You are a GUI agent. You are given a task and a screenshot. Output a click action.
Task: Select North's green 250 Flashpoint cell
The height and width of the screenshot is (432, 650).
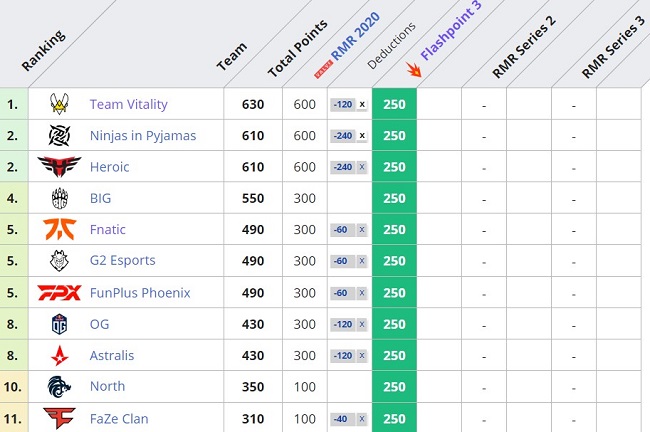[x=394, y=386]
